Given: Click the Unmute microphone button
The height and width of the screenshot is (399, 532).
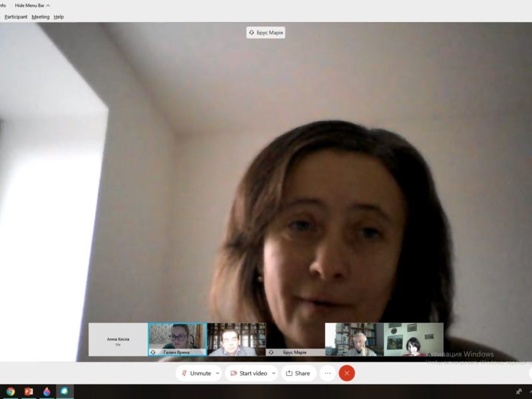Looking at the screenshot, I should coord(196,373).
